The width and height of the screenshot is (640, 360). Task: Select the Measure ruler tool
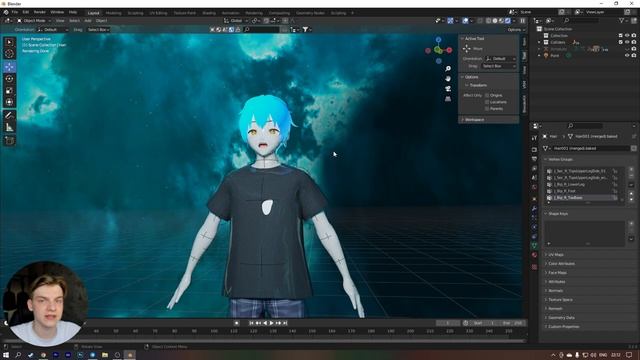[9, 127]
